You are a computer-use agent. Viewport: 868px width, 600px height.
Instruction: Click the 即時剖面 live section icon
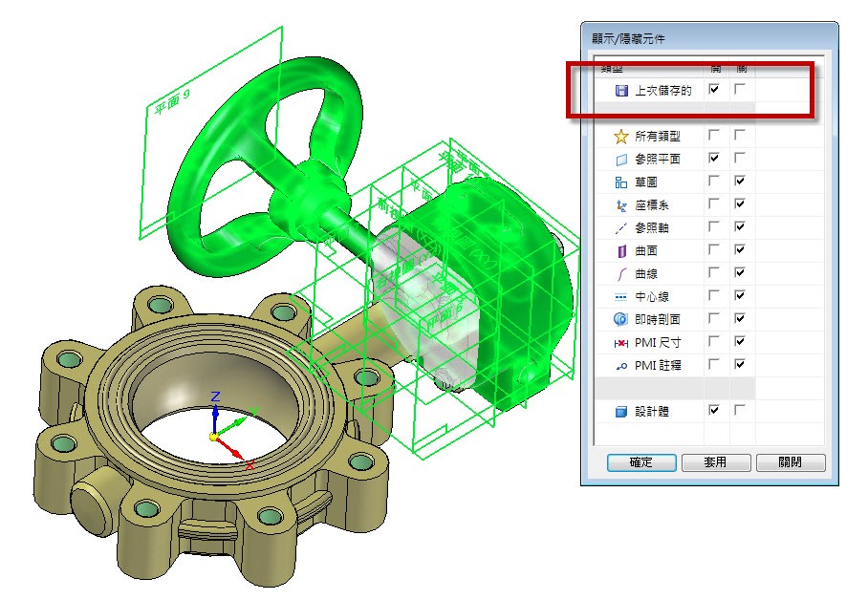(621, 319)
